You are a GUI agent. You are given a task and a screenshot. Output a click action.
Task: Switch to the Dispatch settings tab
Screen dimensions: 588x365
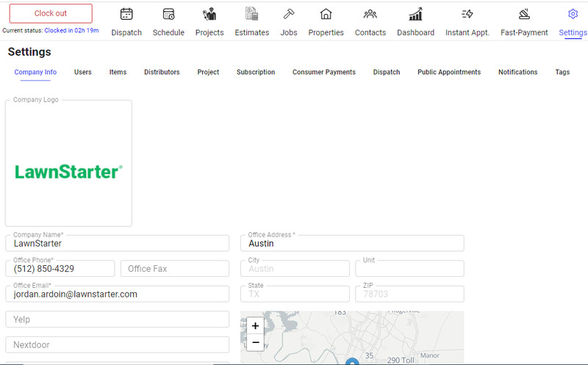tap(387, 72)
